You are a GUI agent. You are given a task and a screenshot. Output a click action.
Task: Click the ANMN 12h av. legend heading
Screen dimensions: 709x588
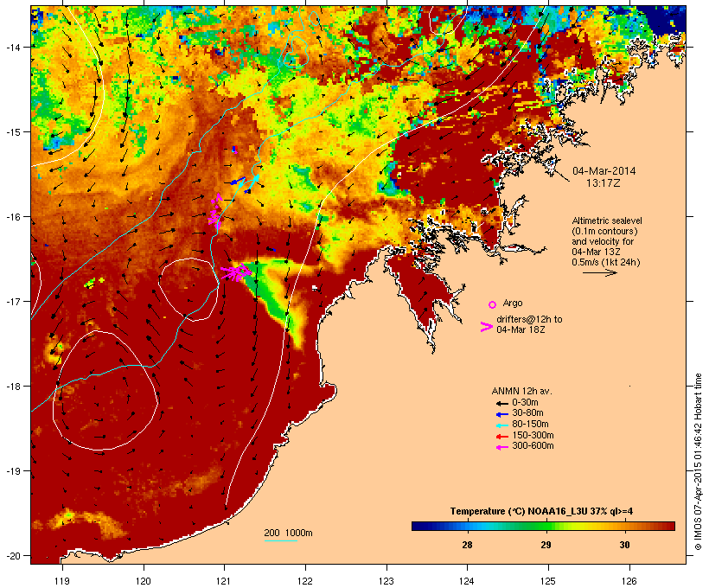[521, 391]
